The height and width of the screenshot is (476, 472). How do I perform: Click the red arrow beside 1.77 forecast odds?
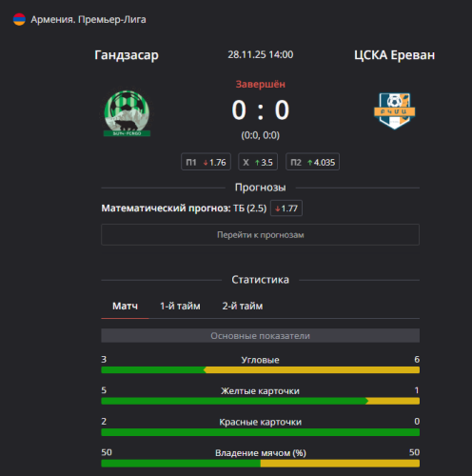click(x=278, y=208)
